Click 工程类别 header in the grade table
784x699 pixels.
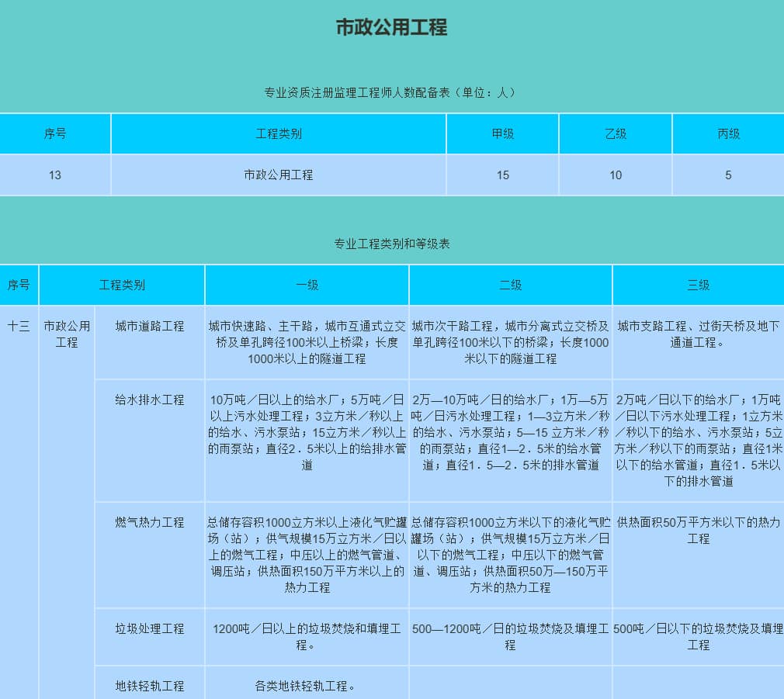122,285
